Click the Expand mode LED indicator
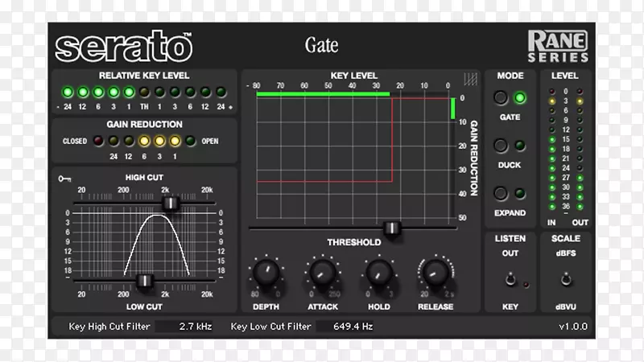 click(x=520, y=193)
